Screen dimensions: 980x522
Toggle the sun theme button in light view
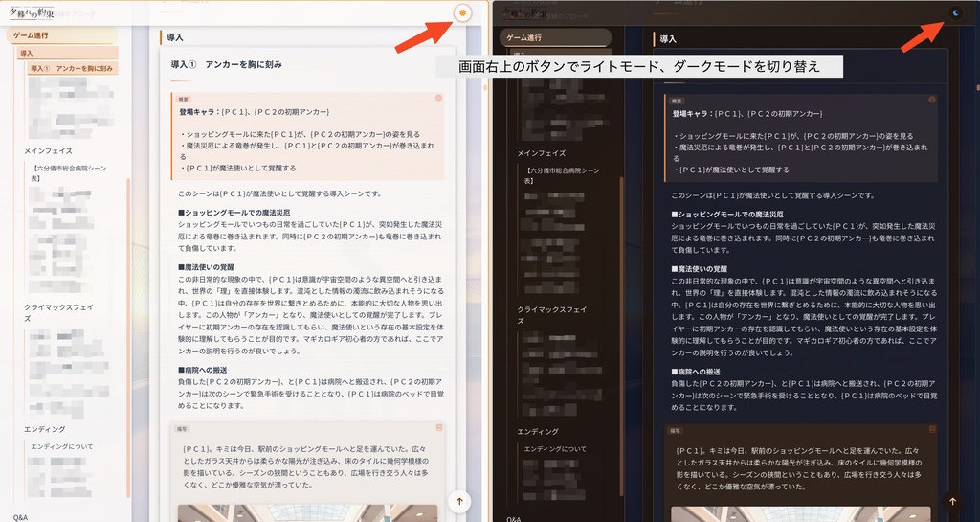pyautogui.click(x=462, y=12)
